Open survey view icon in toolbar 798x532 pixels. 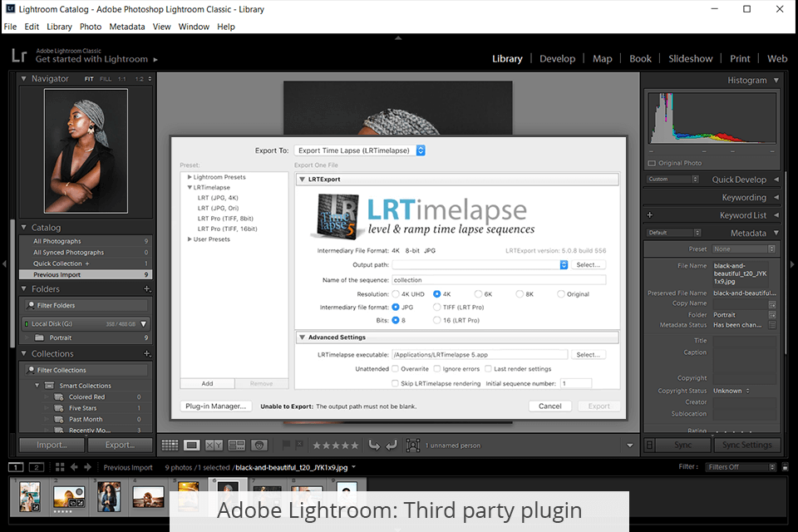pos(237,446)
